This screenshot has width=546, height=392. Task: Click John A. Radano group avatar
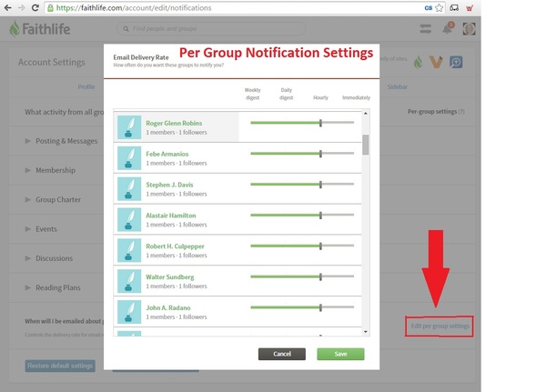129,312
